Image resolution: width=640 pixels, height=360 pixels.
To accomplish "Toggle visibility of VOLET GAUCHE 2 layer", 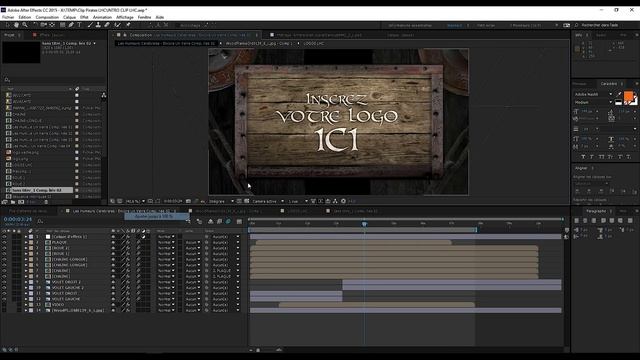I will click(x=4, y=288).
